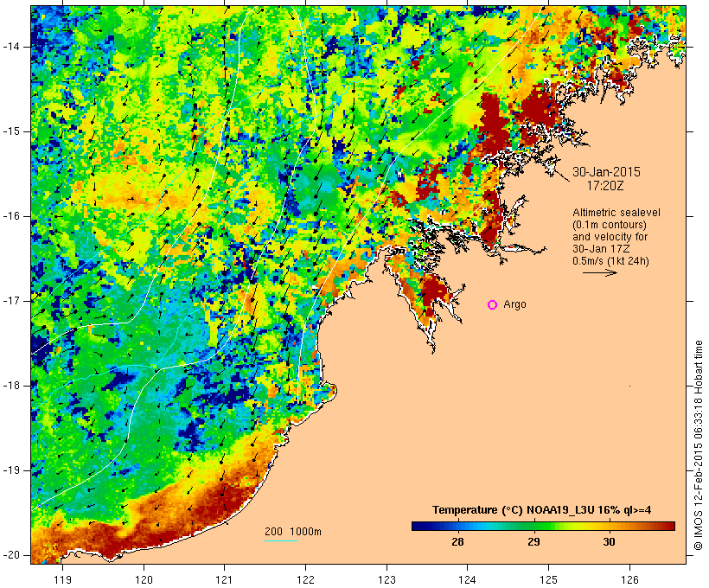Click the latitude axis label '-14'
This screenshot has width=709, height=588.
[10, 47]
